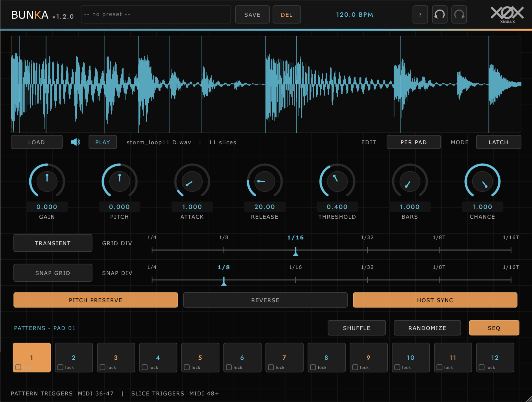This screenshot has width=532, height=402.
Task: Check the lock box on pad 2
Action: pos(60,367)
